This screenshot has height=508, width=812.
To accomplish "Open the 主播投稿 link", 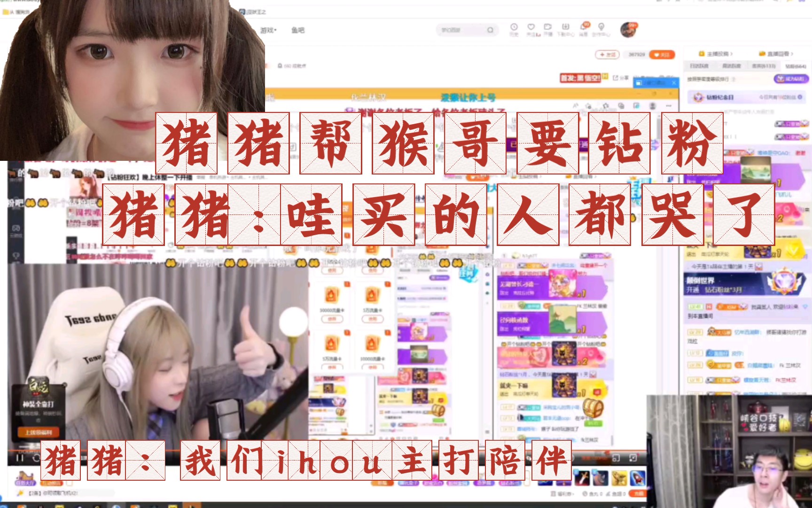I will 716,54.
